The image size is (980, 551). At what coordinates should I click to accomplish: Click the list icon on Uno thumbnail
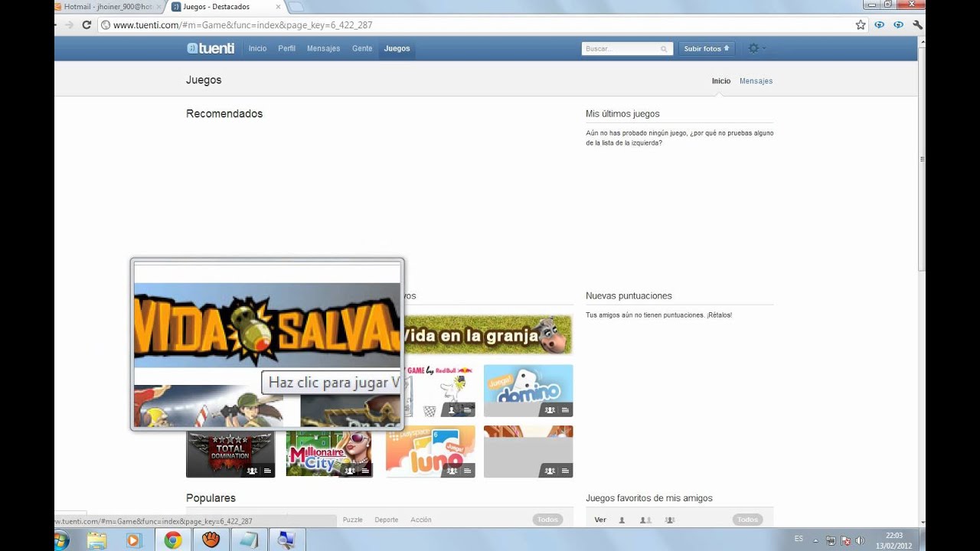point(467,471)
